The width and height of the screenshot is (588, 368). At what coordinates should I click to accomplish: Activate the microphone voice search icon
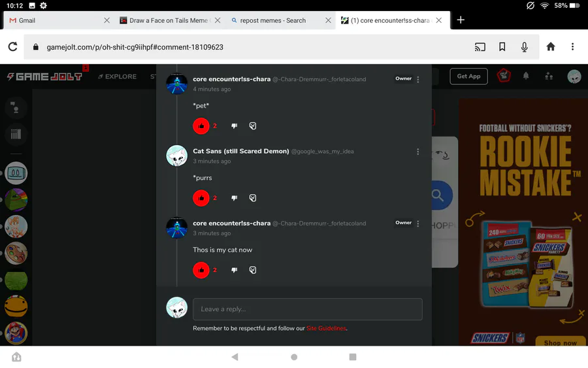tap(524, 47)
